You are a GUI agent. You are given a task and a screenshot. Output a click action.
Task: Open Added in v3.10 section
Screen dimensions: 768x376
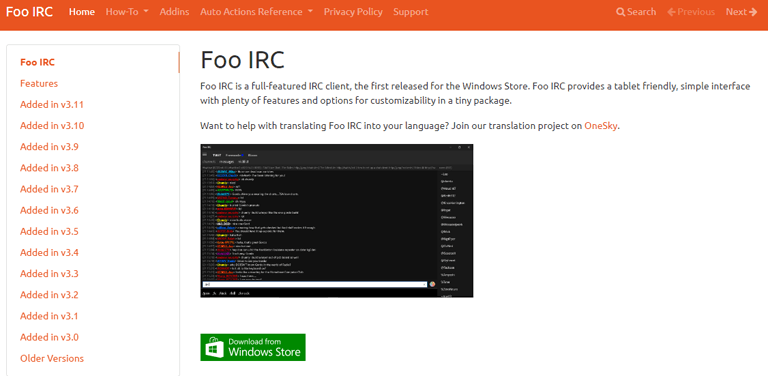click(52, 125)
